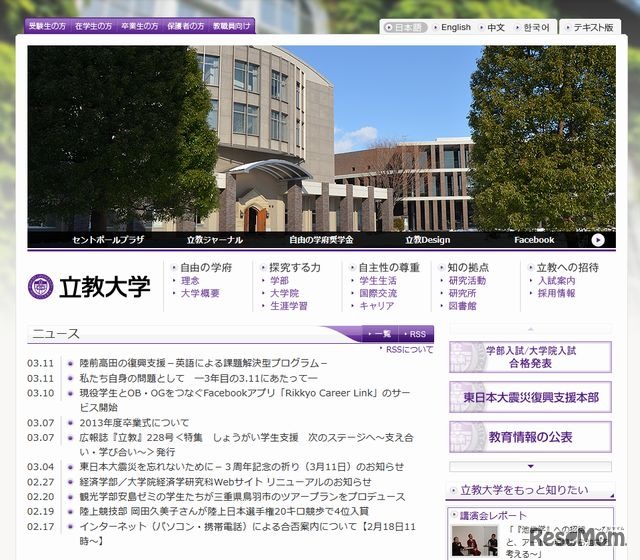Open news 陸前高田の復興支援 article
This screenshot has height=560, width=640.
pos(203,363)
